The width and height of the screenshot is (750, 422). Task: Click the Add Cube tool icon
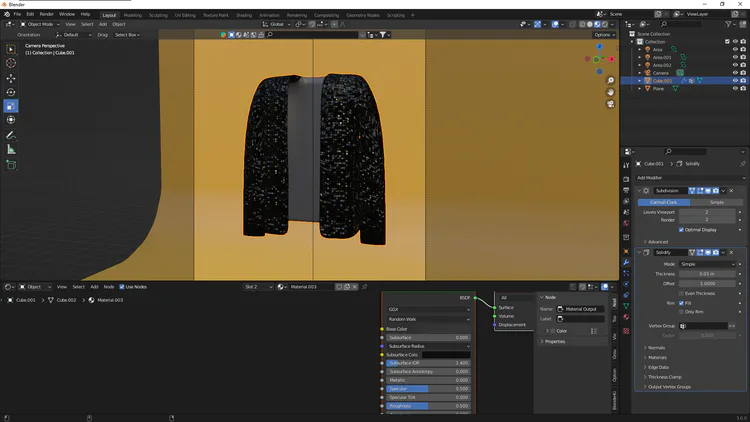pyautogui.click(x=11, y=164)
